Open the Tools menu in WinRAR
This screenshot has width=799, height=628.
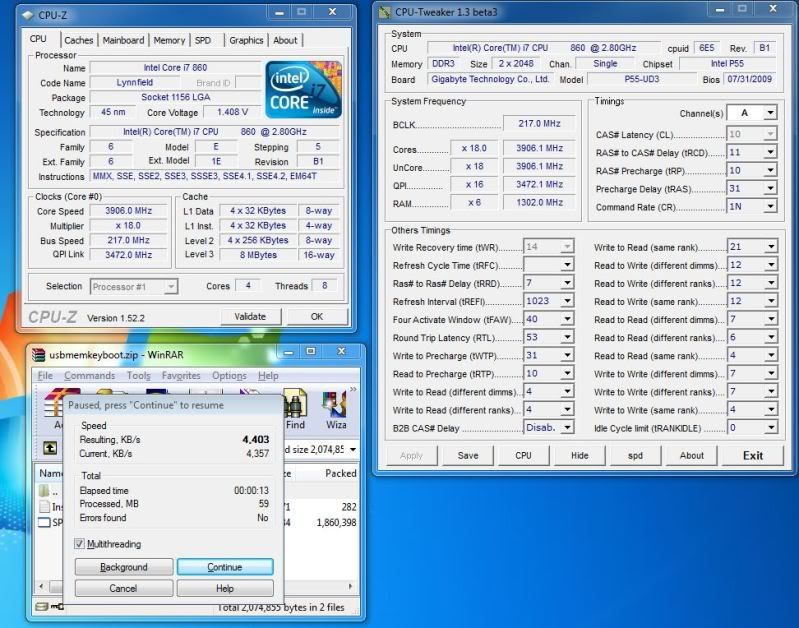tap(139, 376)
